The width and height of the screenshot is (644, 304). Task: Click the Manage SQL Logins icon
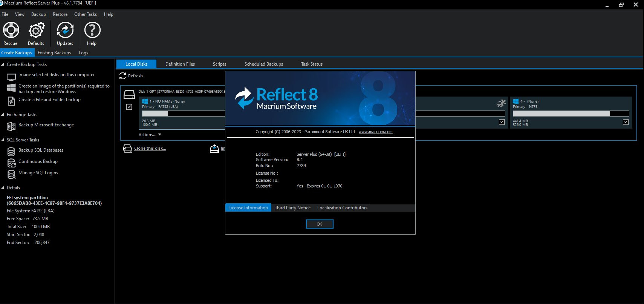(x=11, y=174)
